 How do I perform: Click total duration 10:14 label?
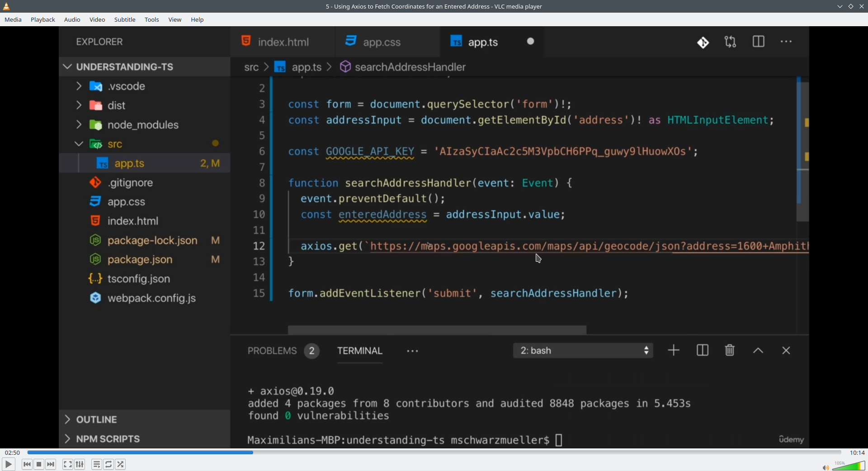pyautogui.click(x=857, y=452)
